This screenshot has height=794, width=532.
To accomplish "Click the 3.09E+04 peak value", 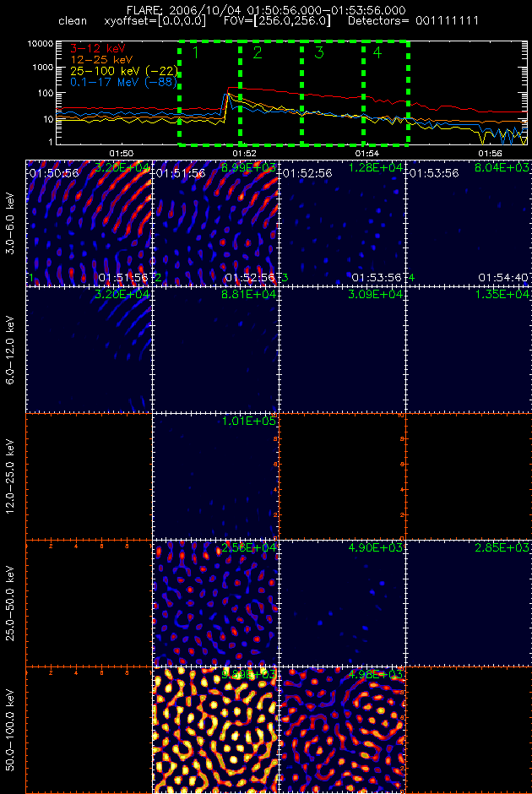I will tap(376, 294).
